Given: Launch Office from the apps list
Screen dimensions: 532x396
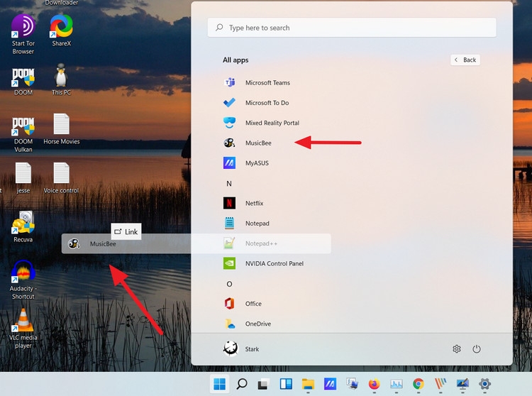Looking at the screenshot, I should point(253,304).
